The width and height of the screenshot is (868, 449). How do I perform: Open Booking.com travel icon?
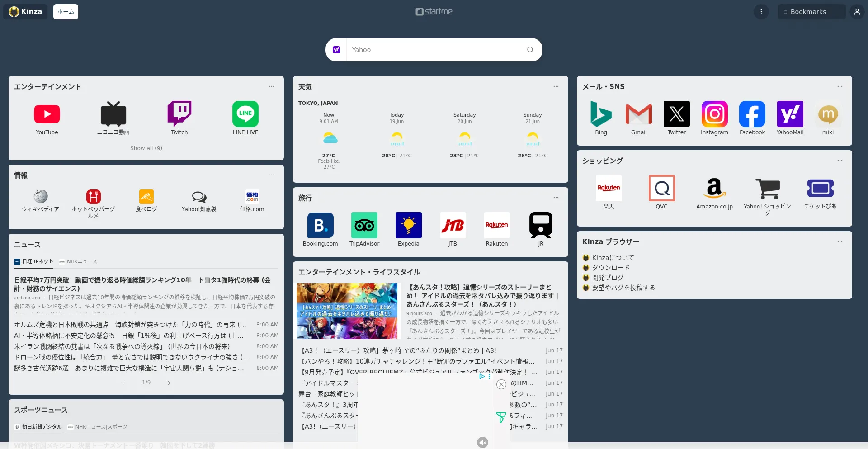click(x=321, y=225)
